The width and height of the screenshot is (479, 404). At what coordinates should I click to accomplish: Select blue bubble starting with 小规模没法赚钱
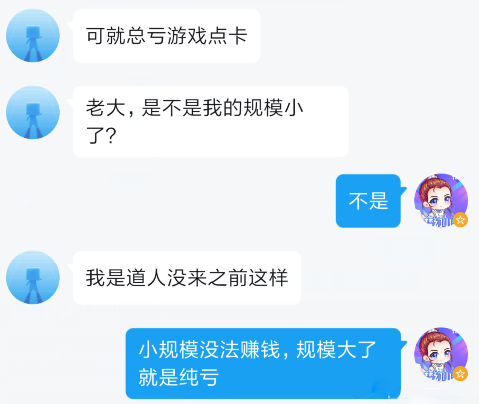[x=263, y=363]
